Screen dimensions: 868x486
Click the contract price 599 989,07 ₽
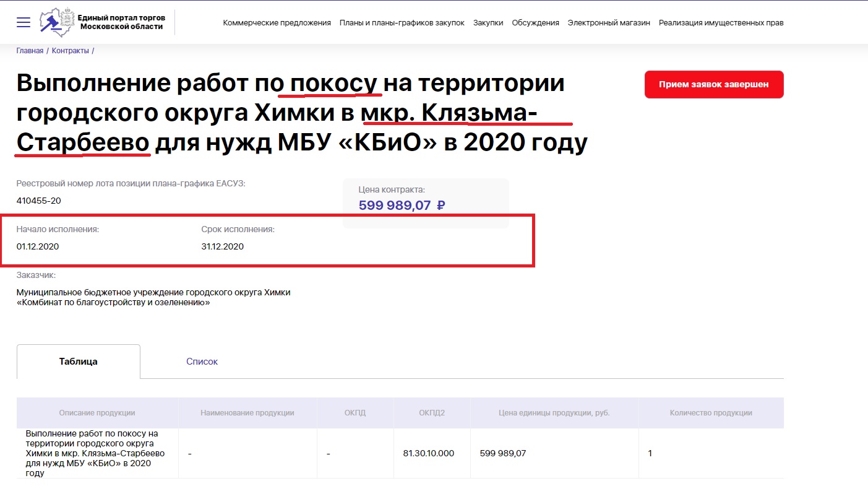coord(402,206)
